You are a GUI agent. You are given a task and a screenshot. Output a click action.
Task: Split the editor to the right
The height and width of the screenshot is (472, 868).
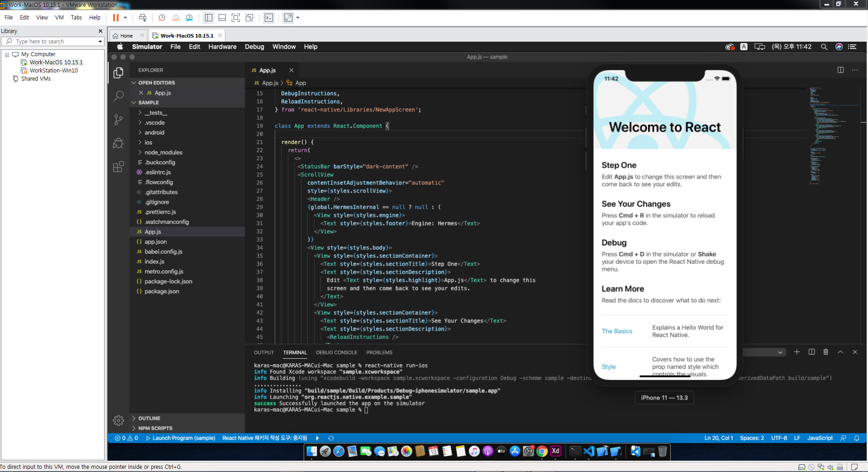pyautogui.click(x=840, y=70)
